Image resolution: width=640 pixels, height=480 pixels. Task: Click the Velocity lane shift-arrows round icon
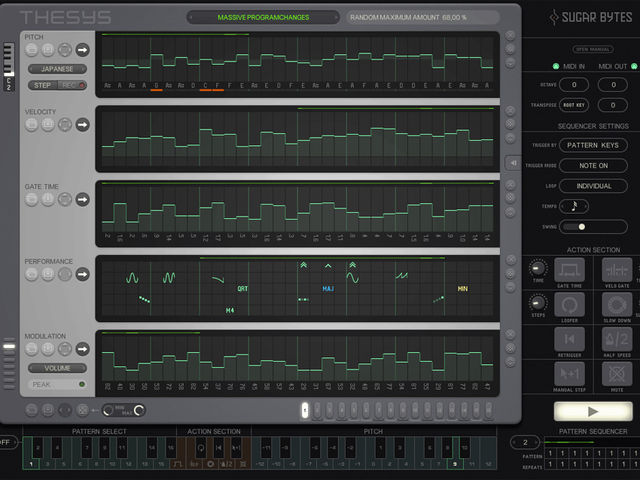pos(65,125)
